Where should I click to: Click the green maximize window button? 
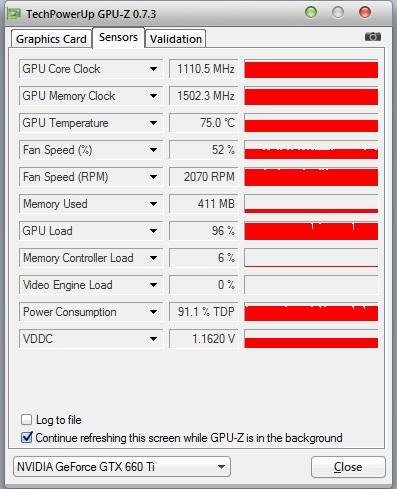[311, 12]
